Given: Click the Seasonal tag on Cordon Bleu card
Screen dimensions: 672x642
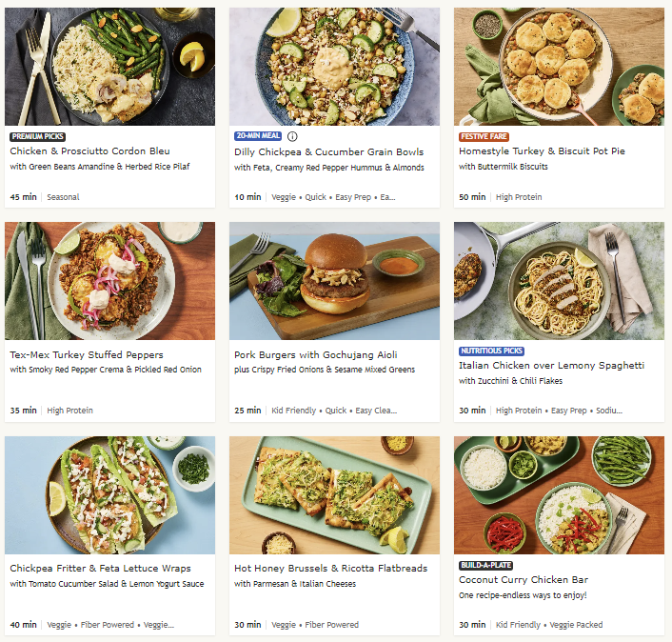Looking at the screenshot, I should [63, 197].
